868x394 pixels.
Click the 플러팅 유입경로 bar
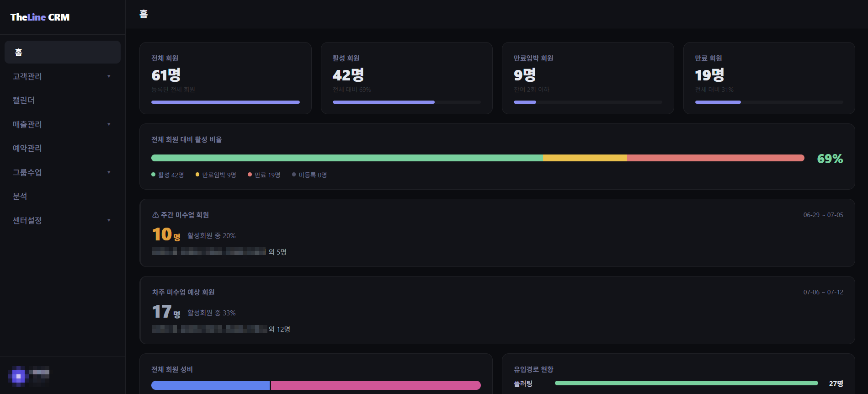click(x=687, y=383)
